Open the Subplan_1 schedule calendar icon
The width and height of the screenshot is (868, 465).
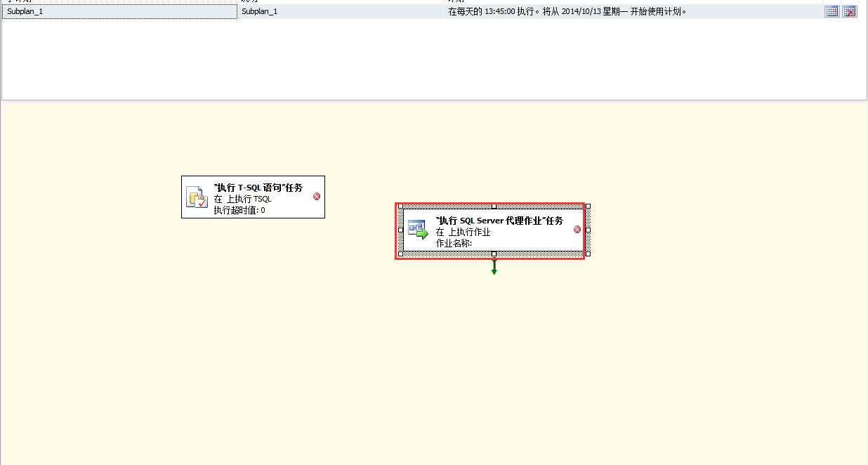click(x=831, y=11)
